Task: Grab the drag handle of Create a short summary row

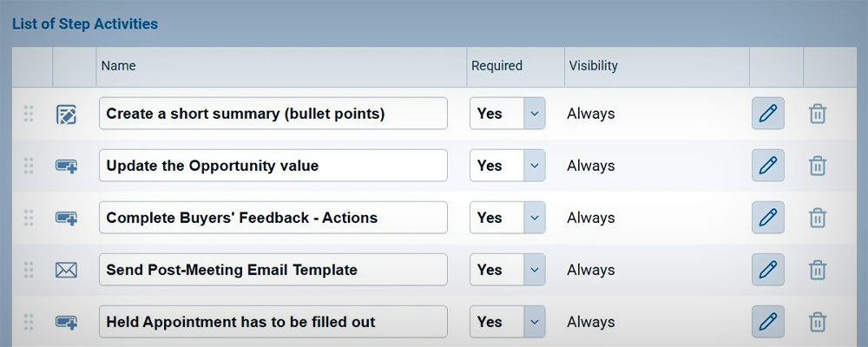Action: point(29,114)
